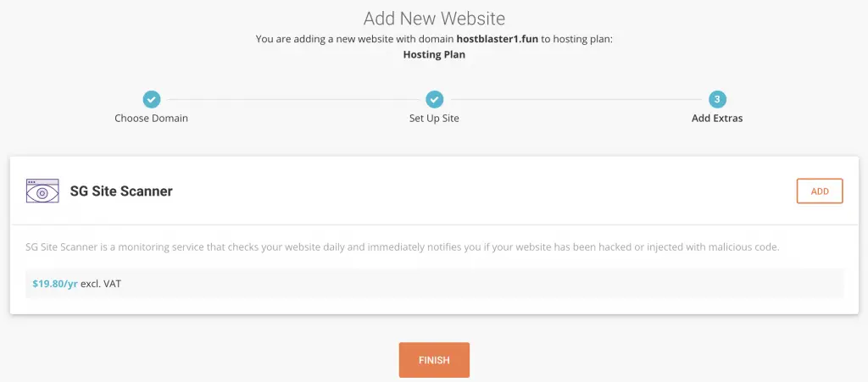Select the Add Extras step label
This screenshot has width=868, height=382.
pos(717,119)
